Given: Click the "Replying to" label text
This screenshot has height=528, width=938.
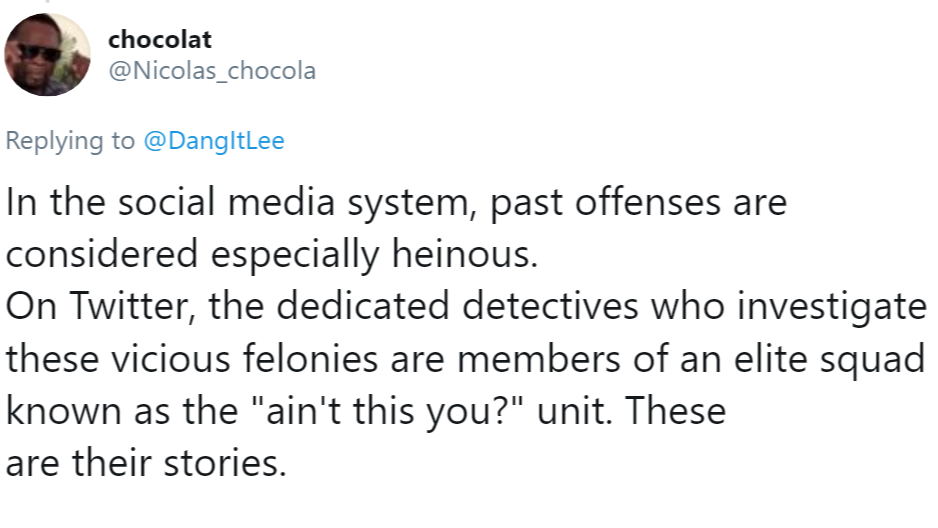Looking at the screenshot, I should coord(70,141).
